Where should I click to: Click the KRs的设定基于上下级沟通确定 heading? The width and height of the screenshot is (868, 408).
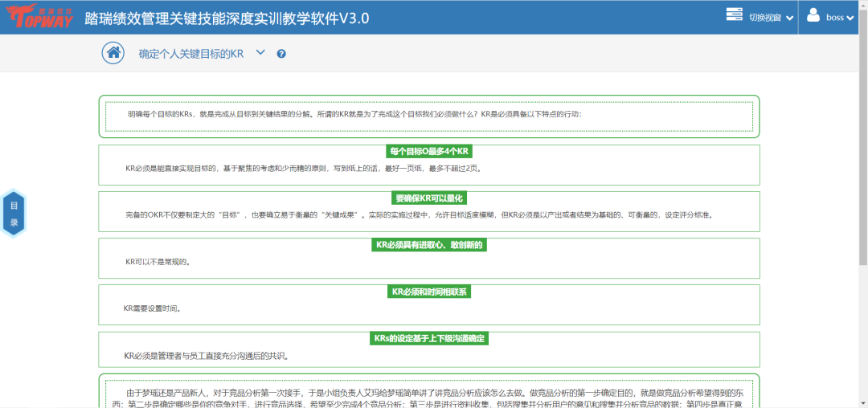pos(429,338)
